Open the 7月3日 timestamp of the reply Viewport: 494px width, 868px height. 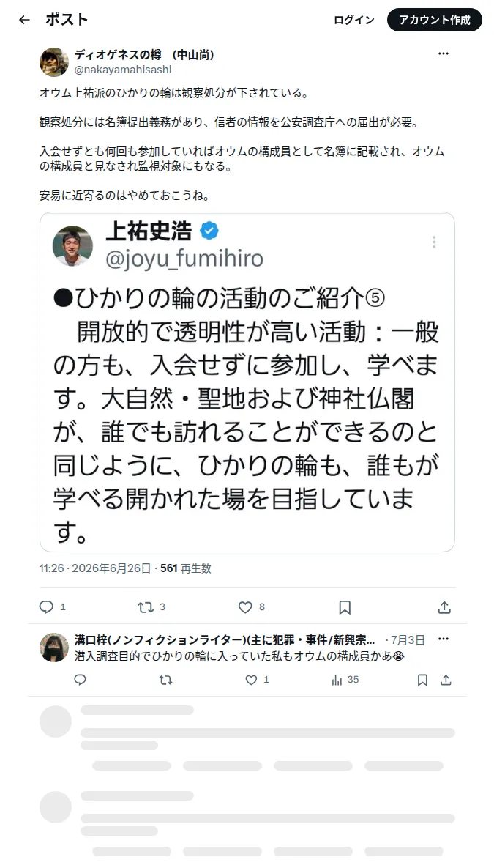click(408, 640)
